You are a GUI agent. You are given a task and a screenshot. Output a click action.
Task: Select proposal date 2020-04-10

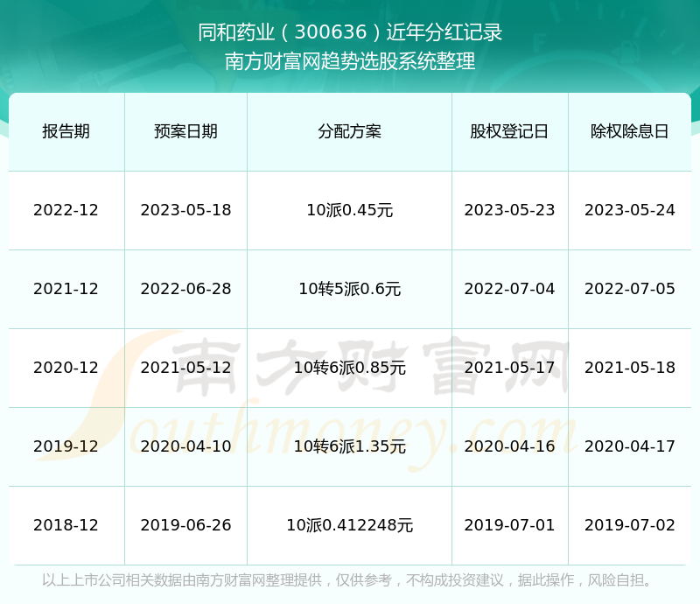point(185,446)
